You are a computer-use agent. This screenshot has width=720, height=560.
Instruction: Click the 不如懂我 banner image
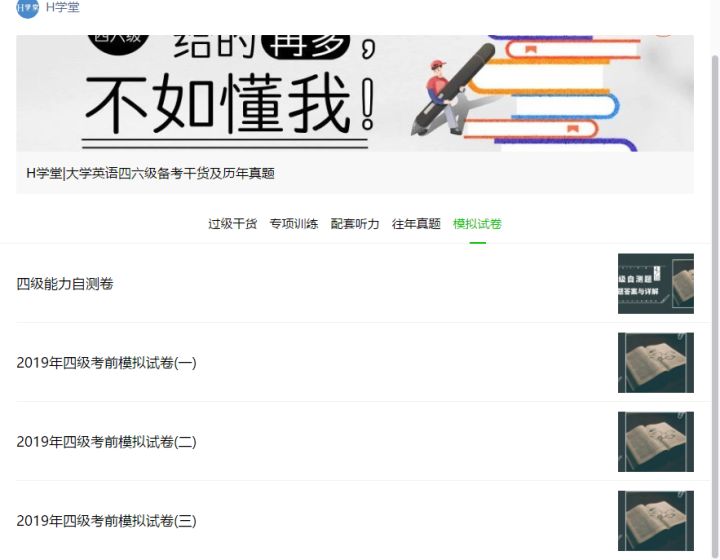pyautogui.click(x=354, y=93)
